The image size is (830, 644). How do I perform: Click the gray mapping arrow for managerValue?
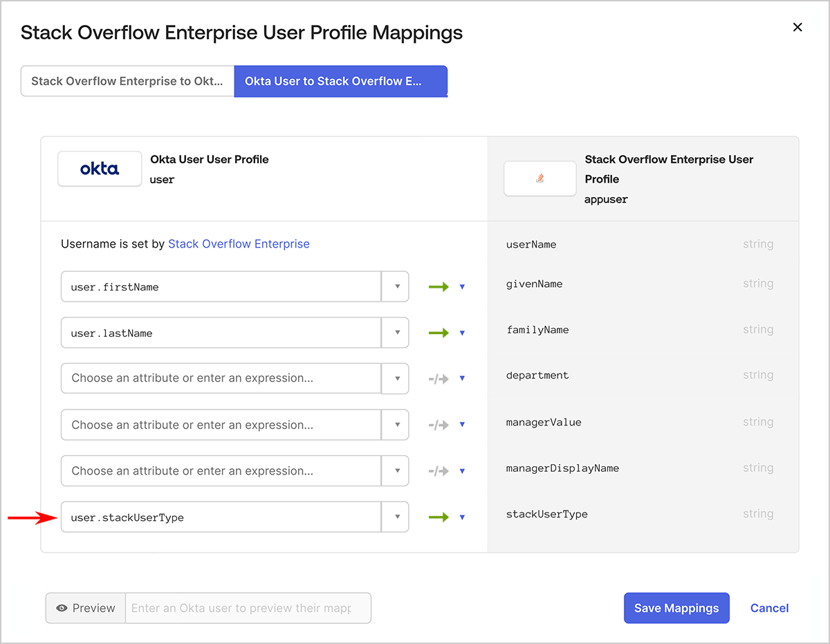point(439,425)
